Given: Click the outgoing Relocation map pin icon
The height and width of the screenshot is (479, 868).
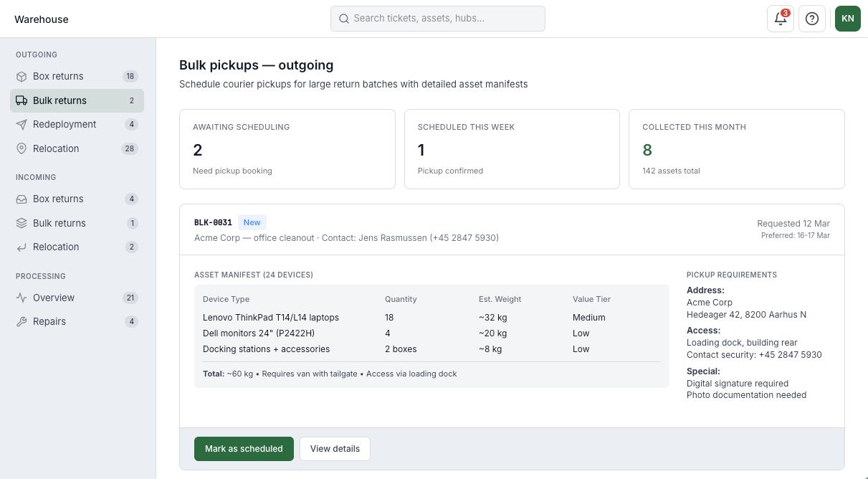Looking at the screenshot, I should [x=22, y=148].
